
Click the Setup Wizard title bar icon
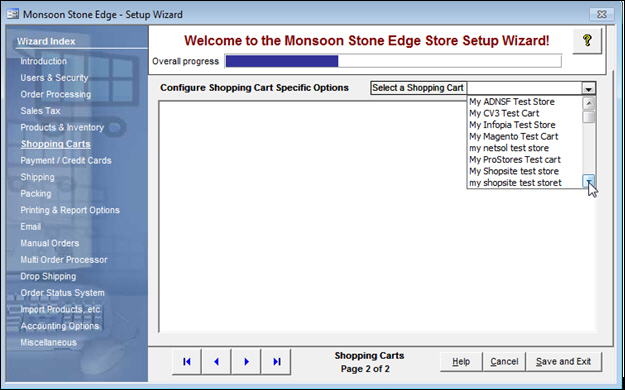point(13,14)
